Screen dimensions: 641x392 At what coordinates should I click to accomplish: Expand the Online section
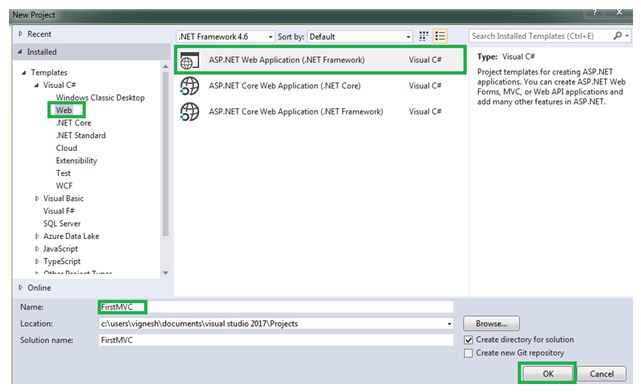(x=20, y=288)
